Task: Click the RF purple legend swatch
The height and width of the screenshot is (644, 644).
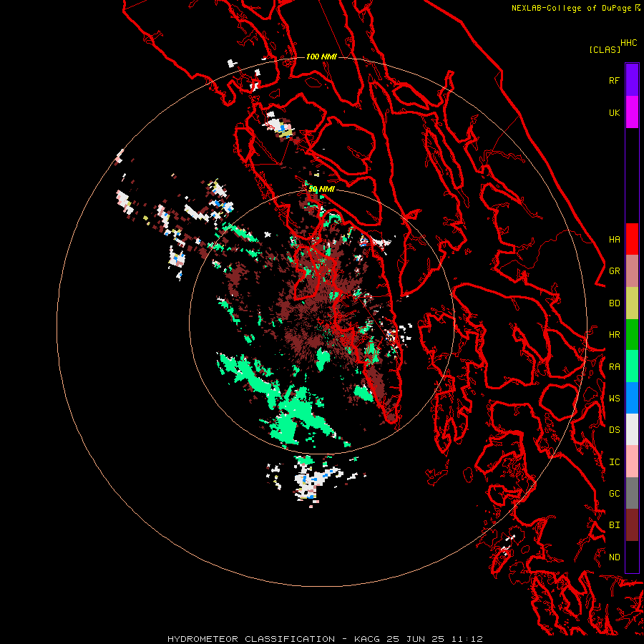Action: pos(632,80)
